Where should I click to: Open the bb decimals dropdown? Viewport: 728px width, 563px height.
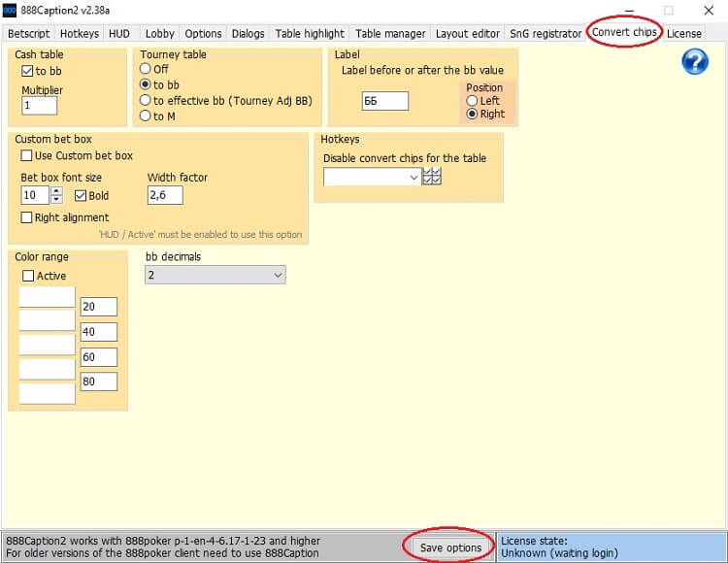pyautogui.click(x=215, y=276)
